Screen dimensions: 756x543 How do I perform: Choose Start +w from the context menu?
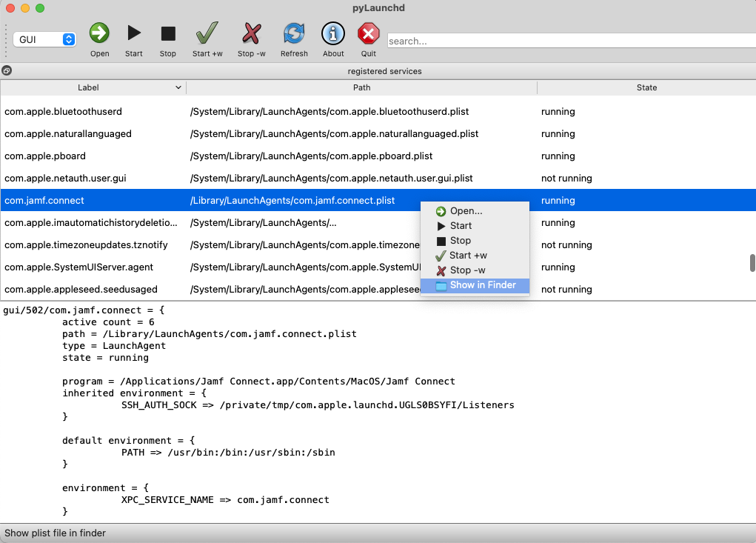click(x=475, y=255)
